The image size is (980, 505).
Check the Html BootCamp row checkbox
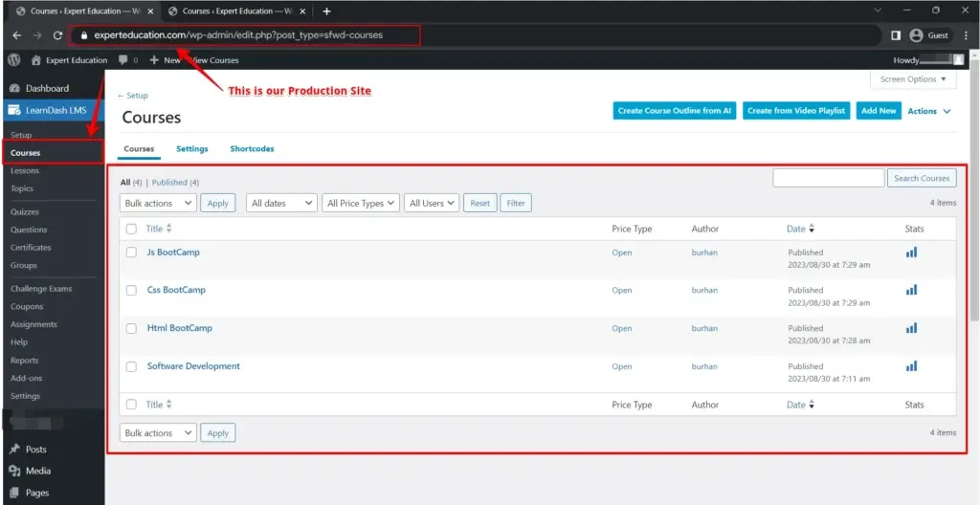pyautogui.click(x=131, y=328)
